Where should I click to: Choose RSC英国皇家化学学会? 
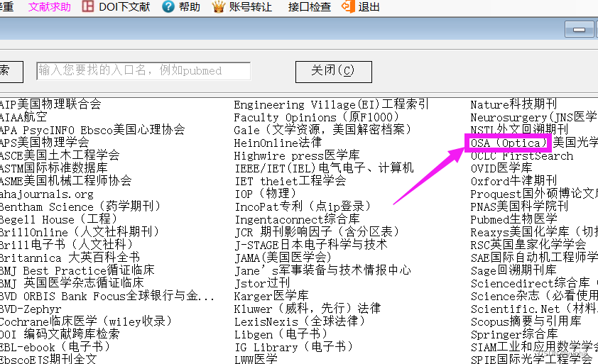click(528, 244)
